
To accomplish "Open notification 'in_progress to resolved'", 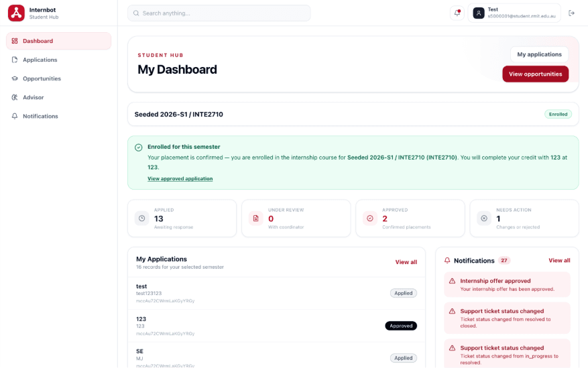I will tap(507, 354).
